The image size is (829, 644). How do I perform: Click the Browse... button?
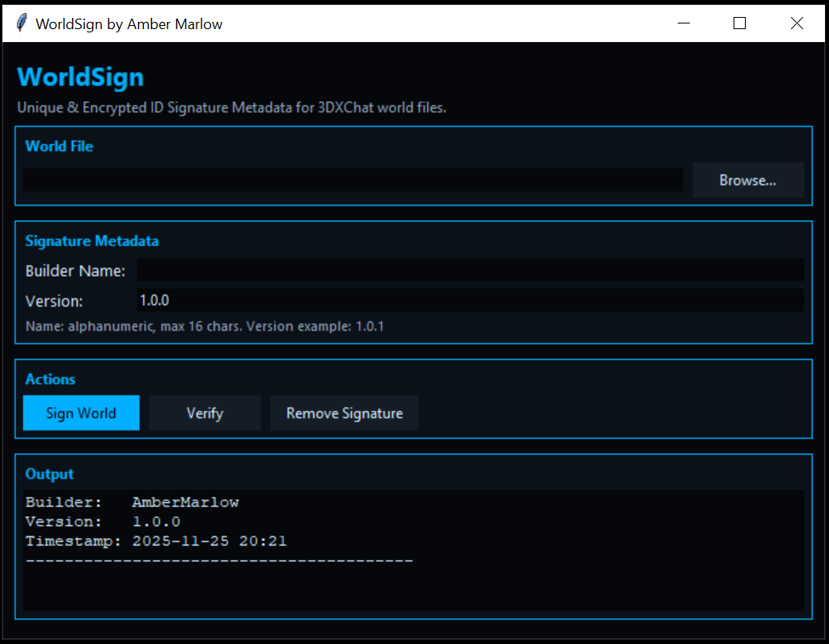click(748, 180)
